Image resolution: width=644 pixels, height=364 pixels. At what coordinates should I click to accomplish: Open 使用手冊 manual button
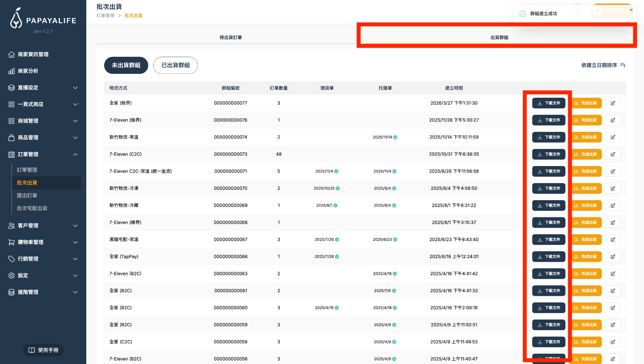click(x=43, y=350)
